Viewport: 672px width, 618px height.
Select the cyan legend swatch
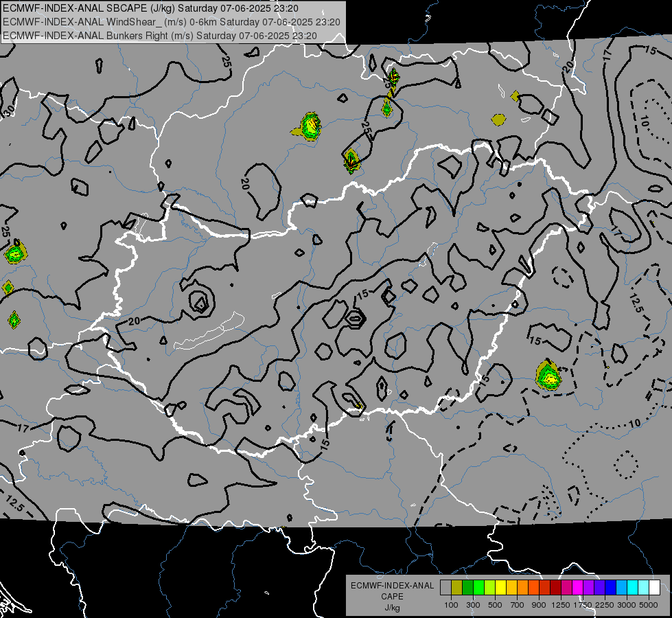click(x=633, y=587)
